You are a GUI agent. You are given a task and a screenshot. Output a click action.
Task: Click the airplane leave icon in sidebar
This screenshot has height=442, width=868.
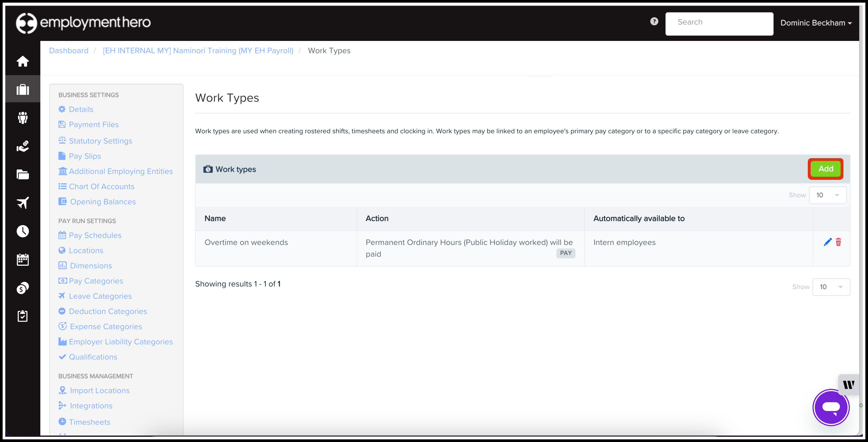23,203
